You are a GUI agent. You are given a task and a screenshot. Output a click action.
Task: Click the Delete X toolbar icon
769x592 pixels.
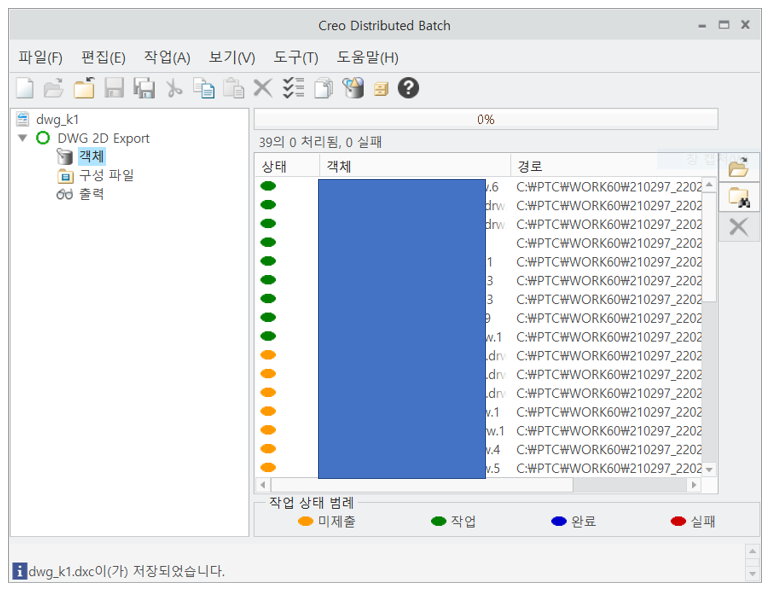coord(263,88)
